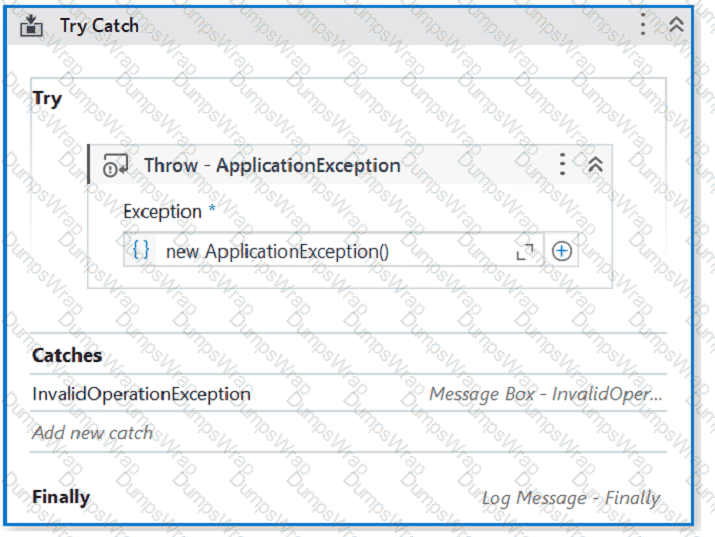Click the Try section label
This screenshot has height=537, width=715.
(x=47, y=99)
